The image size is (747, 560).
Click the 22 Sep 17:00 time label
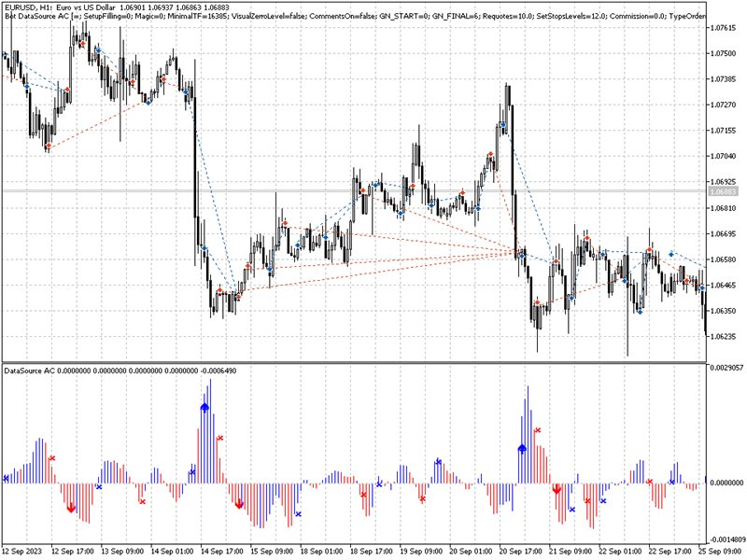[x=669, y=552]
